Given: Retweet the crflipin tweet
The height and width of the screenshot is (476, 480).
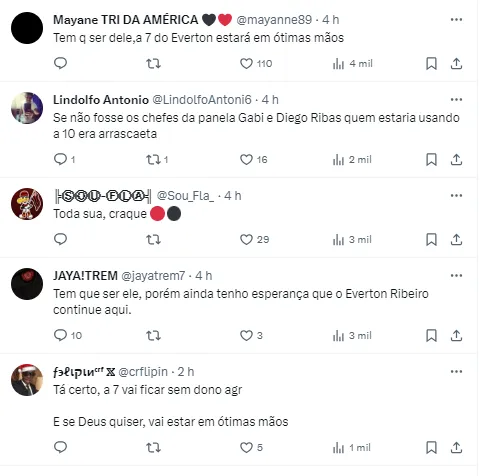Looking at the screenshot, I should click(x=153, y=447).
